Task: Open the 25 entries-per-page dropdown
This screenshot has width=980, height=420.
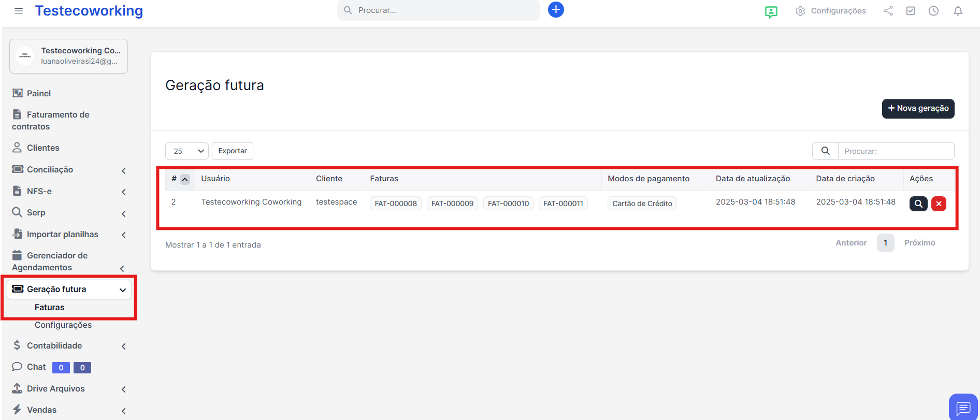Action: (x=186, y=151)
